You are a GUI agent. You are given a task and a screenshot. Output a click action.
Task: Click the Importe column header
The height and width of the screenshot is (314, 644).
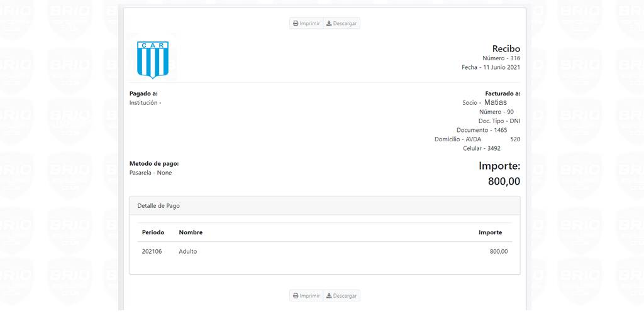click(491, 232)
